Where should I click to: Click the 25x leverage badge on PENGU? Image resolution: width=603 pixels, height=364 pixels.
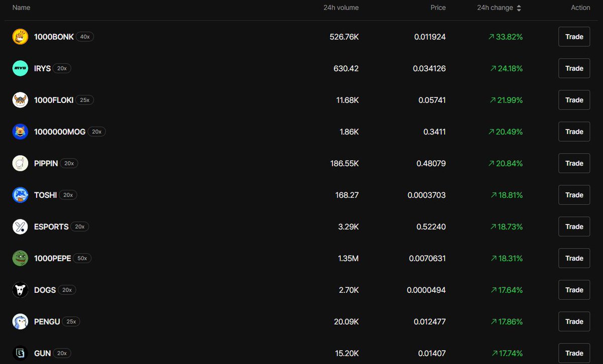point(71,321)
